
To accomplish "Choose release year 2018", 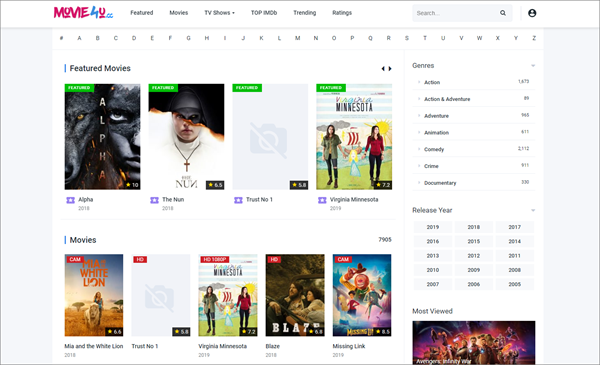I will [474, 227].
